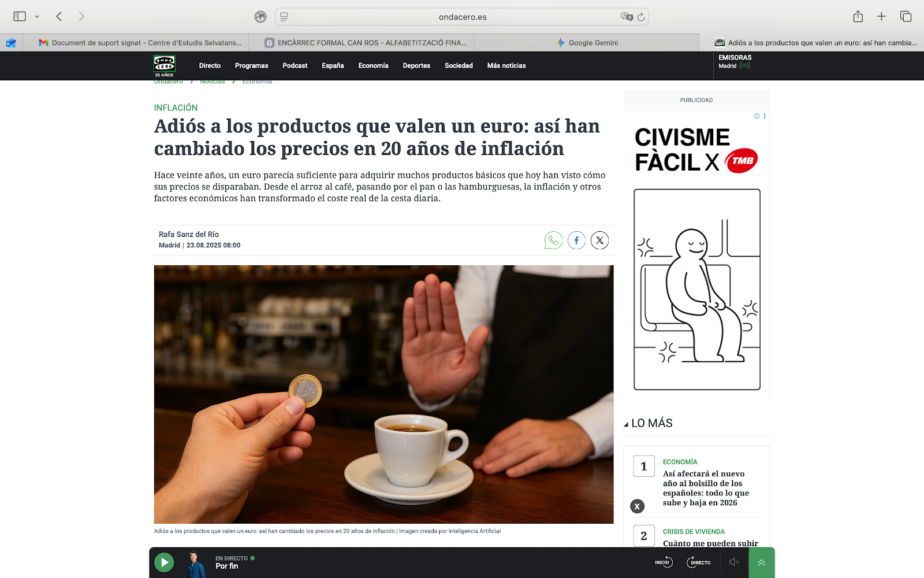
Task: Open author Rafa Sanz del Río profile
Action: coord(189,234)
